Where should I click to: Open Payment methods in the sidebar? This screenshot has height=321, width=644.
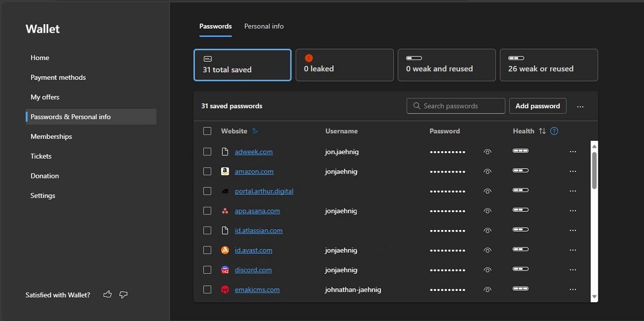(58, 77)
